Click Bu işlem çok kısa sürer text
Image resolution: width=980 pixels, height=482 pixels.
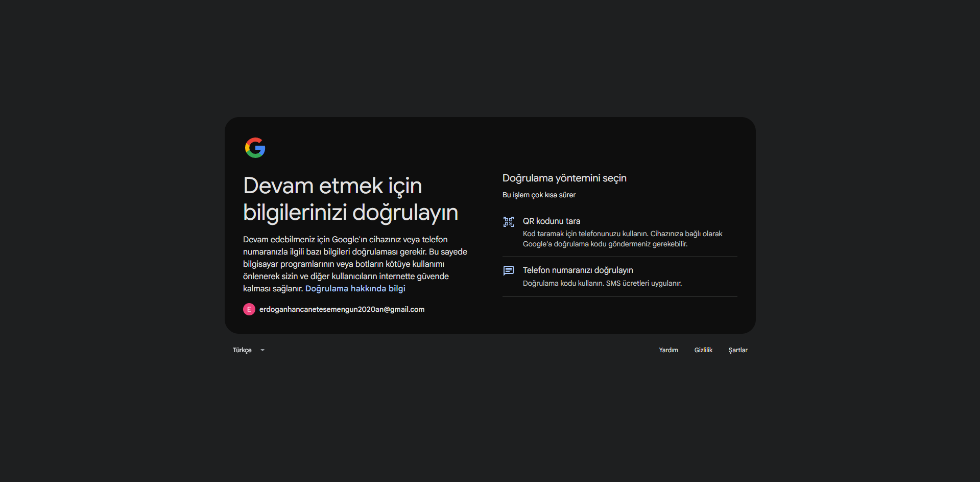[x=539, y=195]
